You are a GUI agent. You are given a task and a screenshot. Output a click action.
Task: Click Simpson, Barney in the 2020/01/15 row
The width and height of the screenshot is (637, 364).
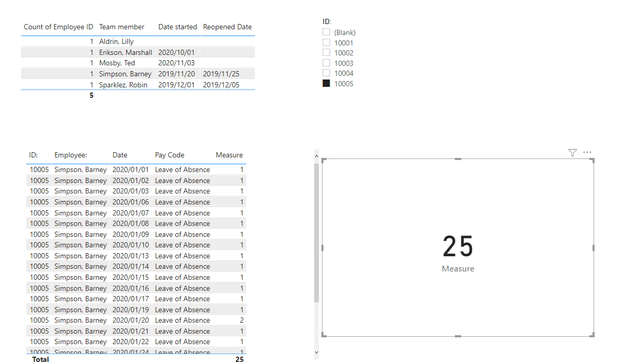(81, 277)
